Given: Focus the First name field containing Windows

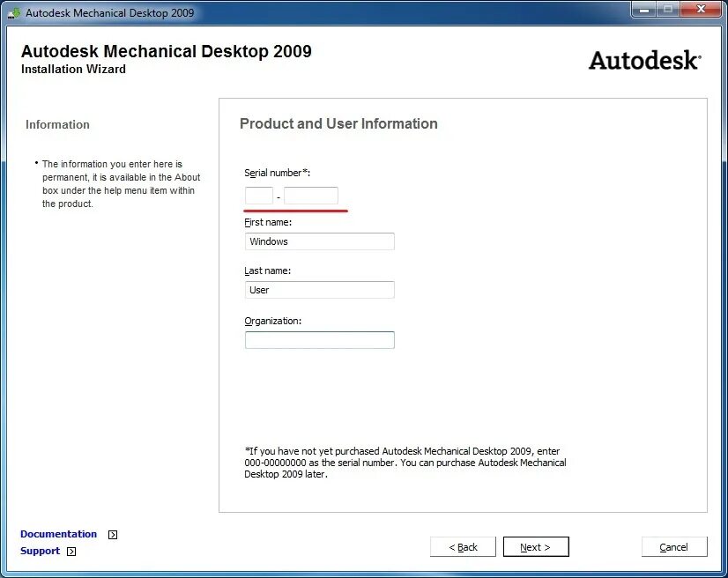Looking at the screenshot, I should click(319, 241).
